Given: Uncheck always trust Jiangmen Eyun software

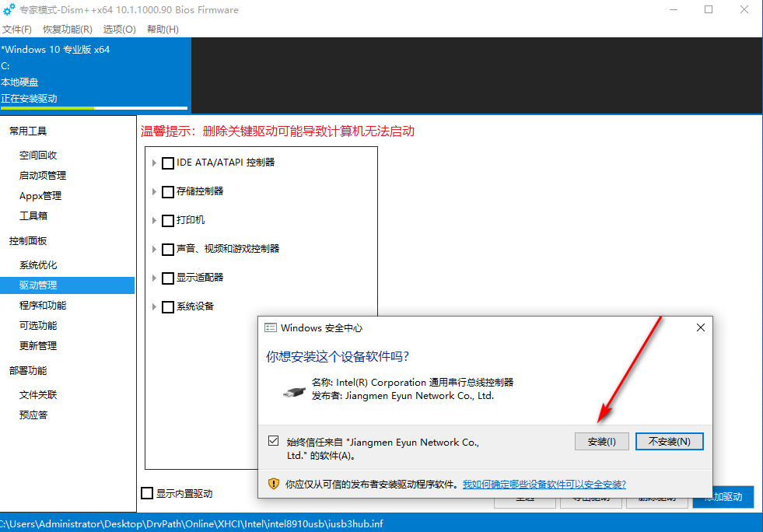Looking at the screenshot, I should (273, 441).
